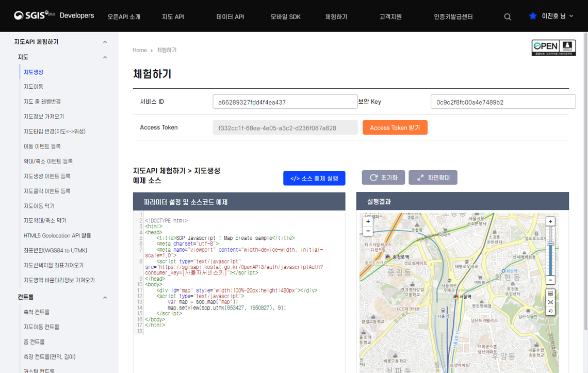Viewport: 588px width, 373px height.
Task: Collapse the 컨트롤 sidebar section
Action: click(x=105, y=297)
